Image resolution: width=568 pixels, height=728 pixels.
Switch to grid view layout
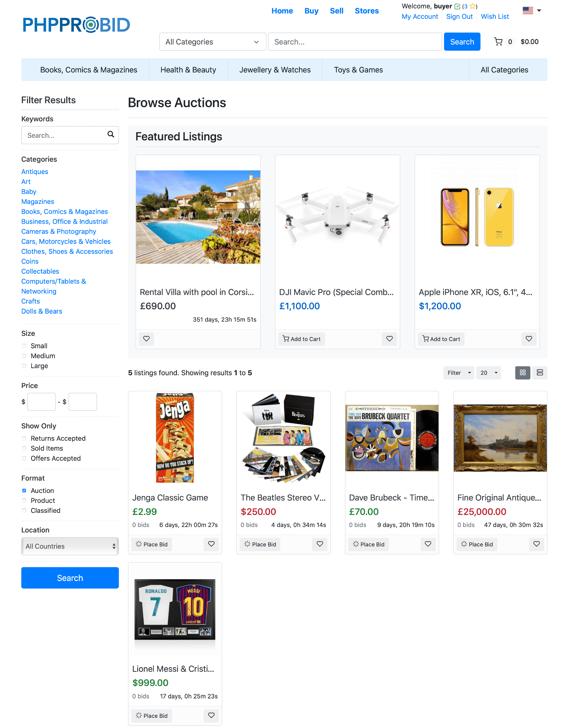(x=522, y=373)
